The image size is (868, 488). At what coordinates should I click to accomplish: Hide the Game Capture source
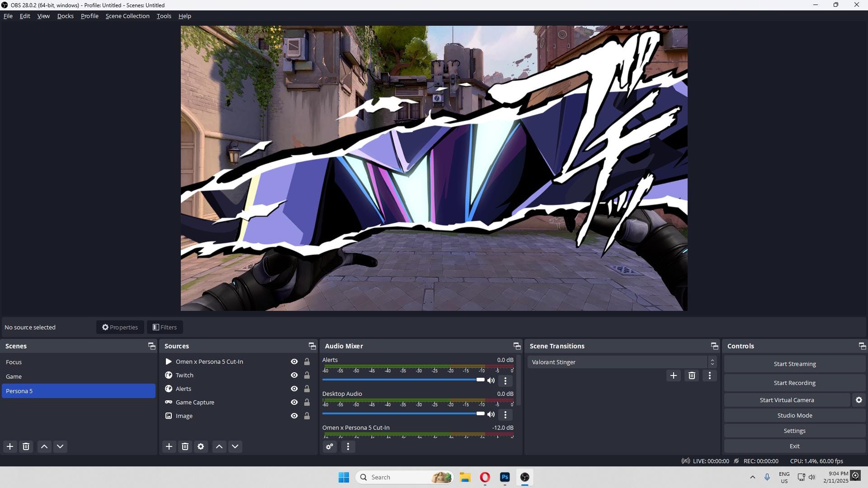[294, 402]
